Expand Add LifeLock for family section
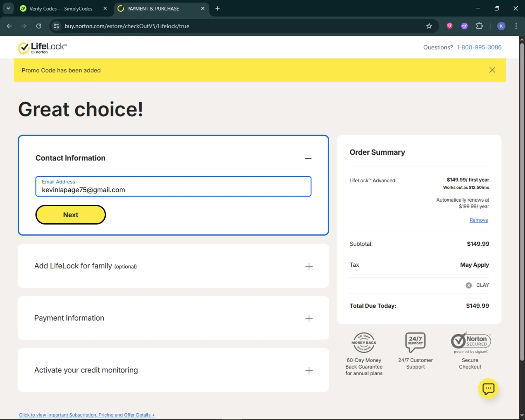Image resolution: width=525 pixels, height=420 pixels. (x=309, y=266)
